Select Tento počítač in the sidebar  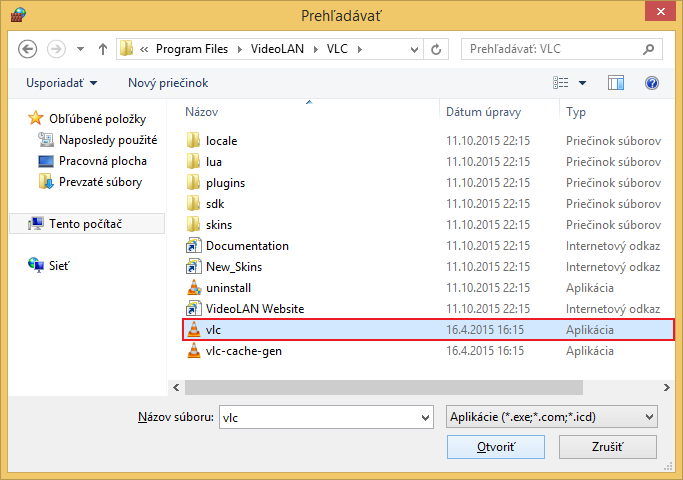tap(87, 223)
